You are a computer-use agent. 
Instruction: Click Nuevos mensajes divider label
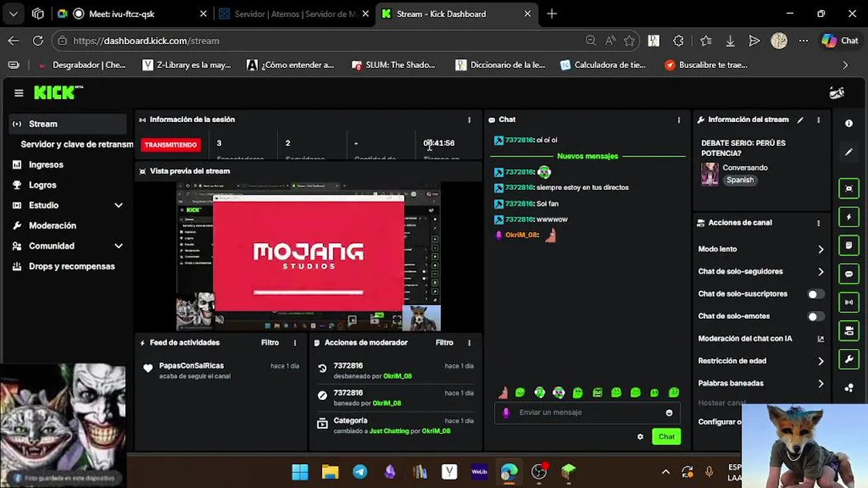(x=587, y=157)
